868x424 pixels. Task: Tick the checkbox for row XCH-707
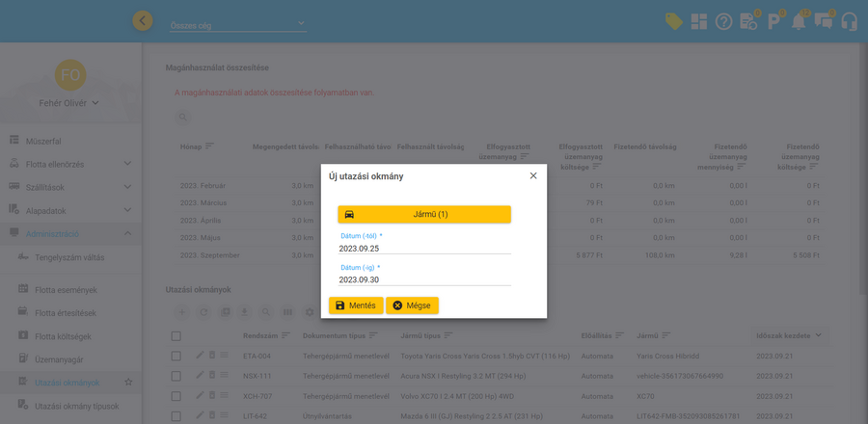pos(176,396)
